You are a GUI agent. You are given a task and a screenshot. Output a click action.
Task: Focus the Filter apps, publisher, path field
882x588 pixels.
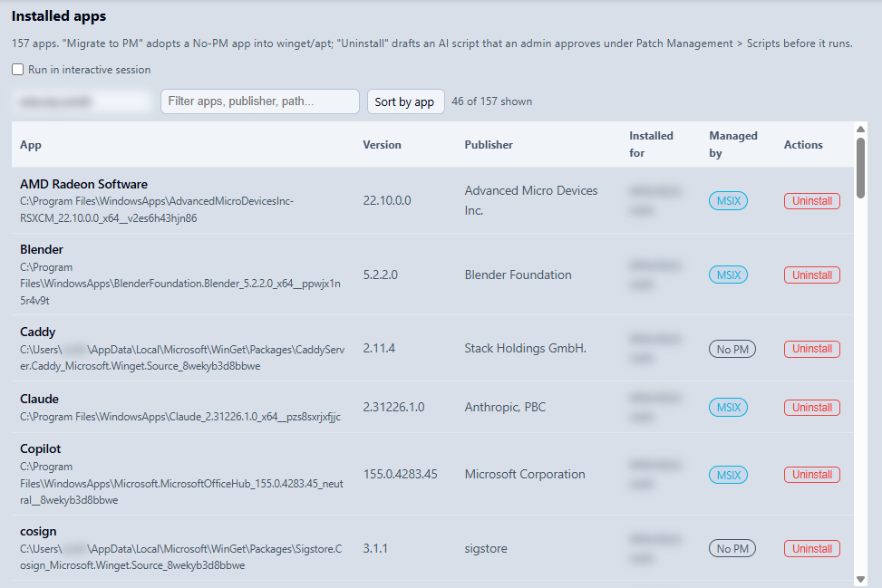[x=260, y=101]
